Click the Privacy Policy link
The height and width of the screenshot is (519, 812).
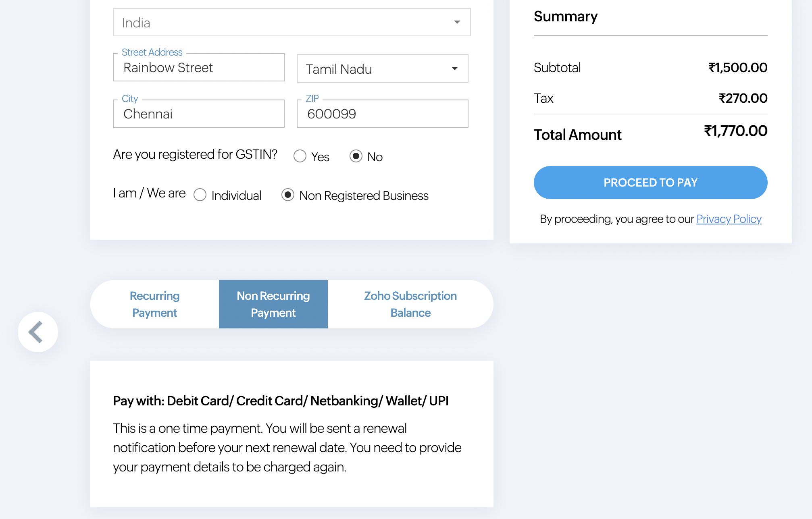tap(729, 218)
